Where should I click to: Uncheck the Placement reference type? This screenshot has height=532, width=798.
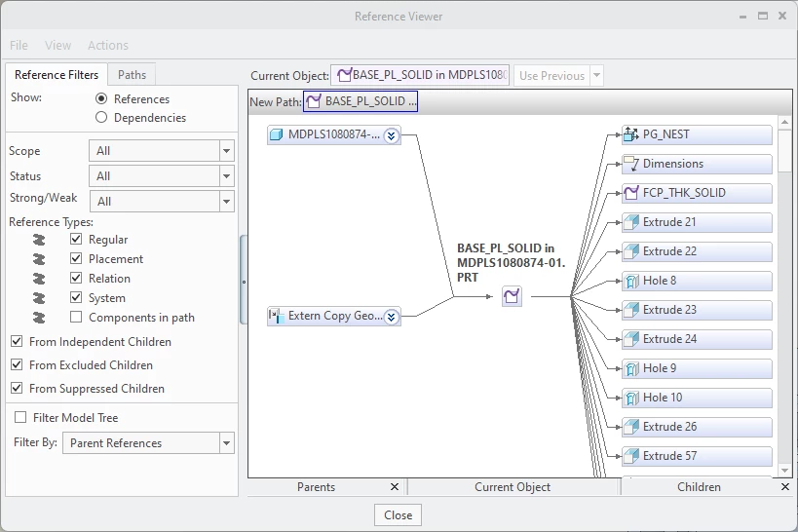point(76,258)
